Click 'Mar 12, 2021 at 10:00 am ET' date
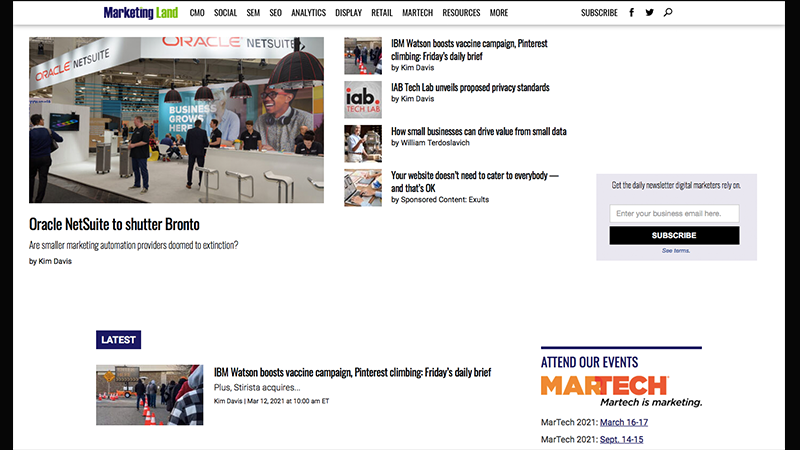The width and height of the screenshot is (800, 450). point(288,401)
